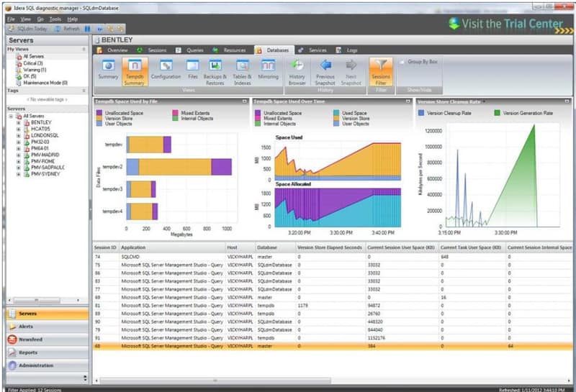
Task: Toggle the Sessions Filter button
Action: [x=381, y=72]
